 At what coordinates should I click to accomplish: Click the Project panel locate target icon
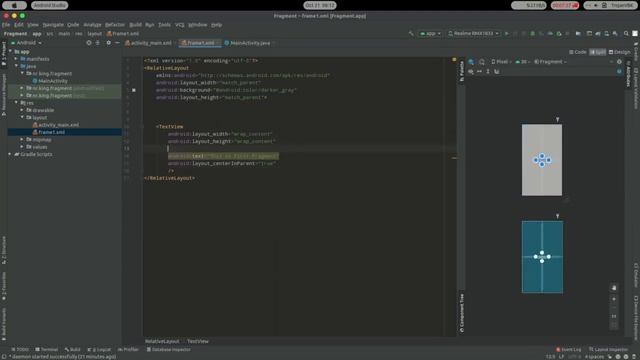[89, 42]
